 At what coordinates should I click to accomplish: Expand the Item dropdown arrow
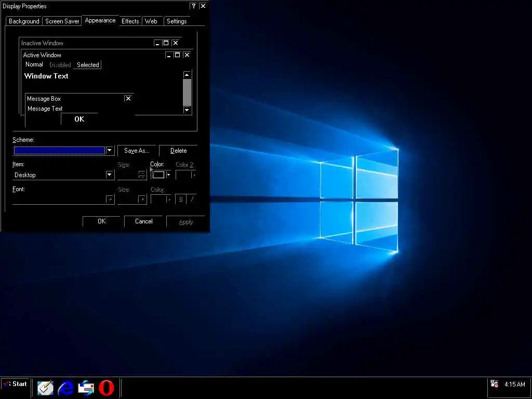(109, 175)
